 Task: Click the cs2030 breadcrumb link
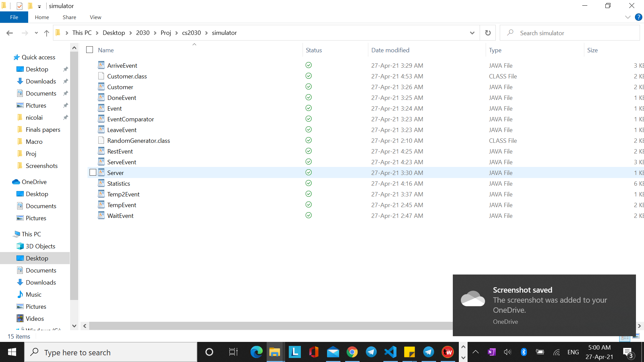click(x=191, y=33)
